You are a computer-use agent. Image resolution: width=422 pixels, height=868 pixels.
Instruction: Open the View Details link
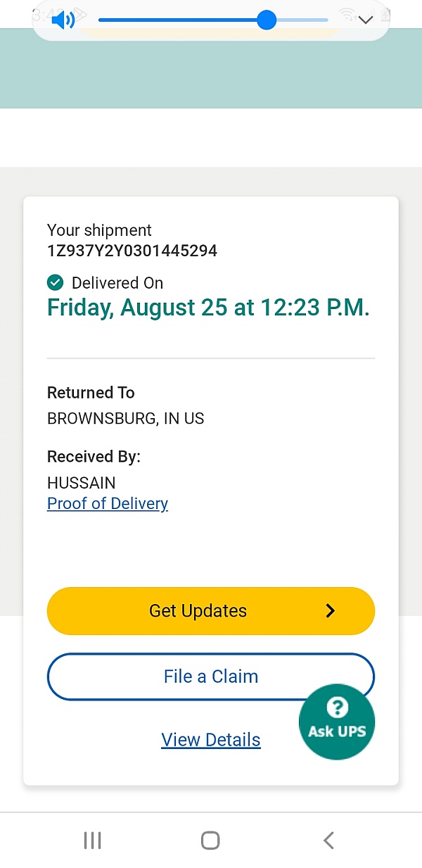[x=211, y=740]
